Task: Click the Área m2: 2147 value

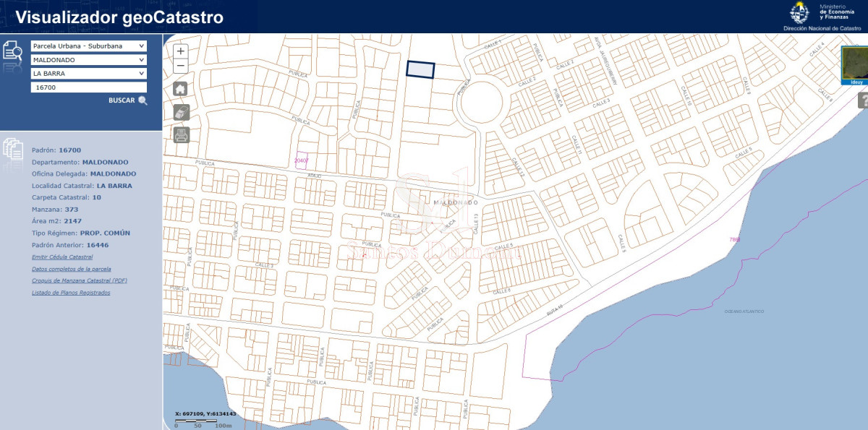Action: (74, 221)
